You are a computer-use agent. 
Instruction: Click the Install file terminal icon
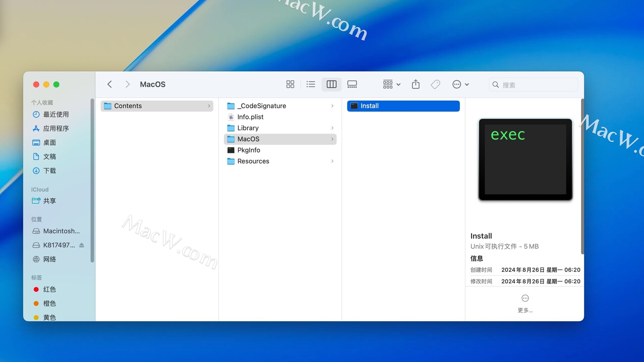pyautogui.click(x=354, y=106)
